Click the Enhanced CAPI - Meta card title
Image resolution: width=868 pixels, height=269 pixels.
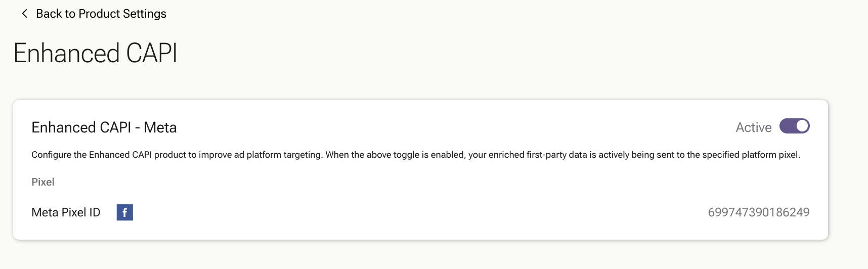pyautogui.click(x=104, y=127)
